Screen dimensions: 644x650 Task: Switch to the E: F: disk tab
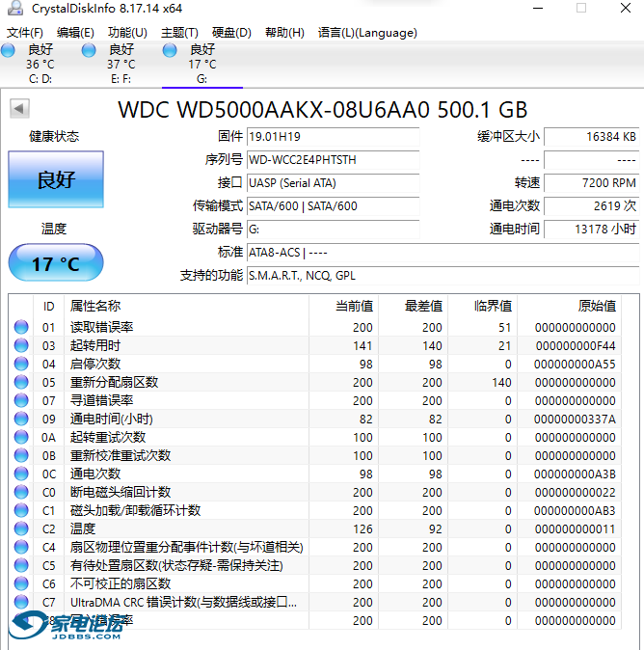[x=121, y=64]
